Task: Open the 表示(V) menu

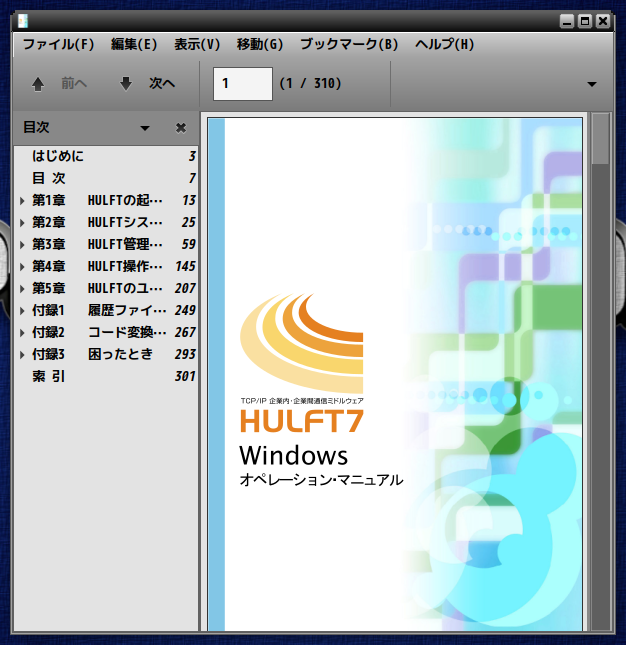Action: [197, 44]
